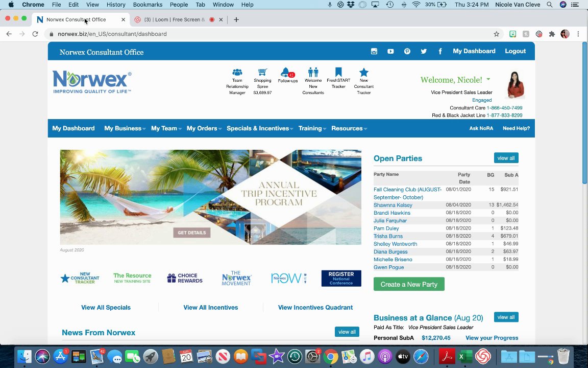This screenshot has height=368, width=588.
Task: Open the Music app in dock
Action: 367,356
